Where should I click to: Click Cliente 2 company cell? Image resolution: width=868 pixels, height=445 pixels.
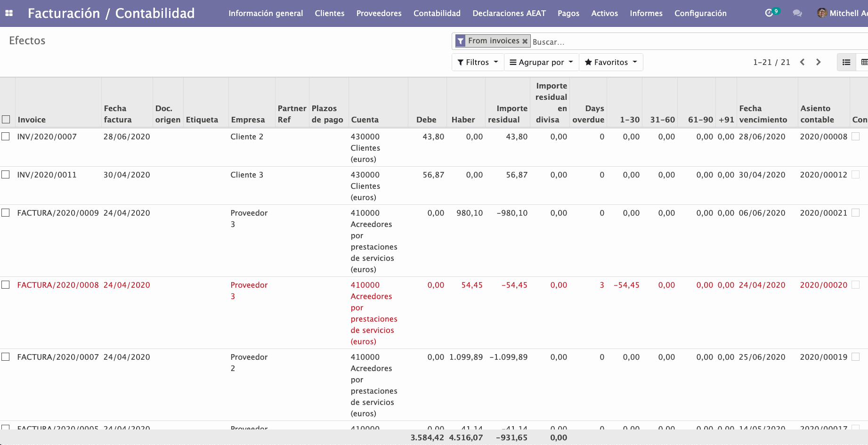point(247,137)
